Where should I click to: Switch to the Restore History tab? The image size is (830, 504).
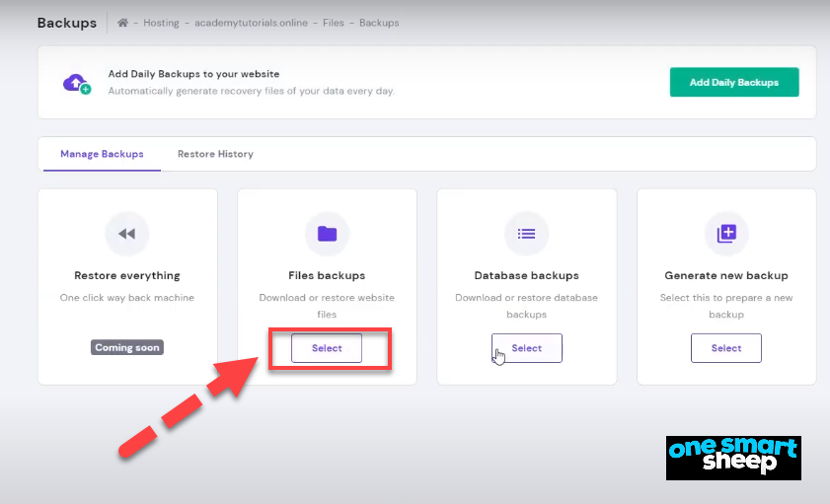click(215, 154)
